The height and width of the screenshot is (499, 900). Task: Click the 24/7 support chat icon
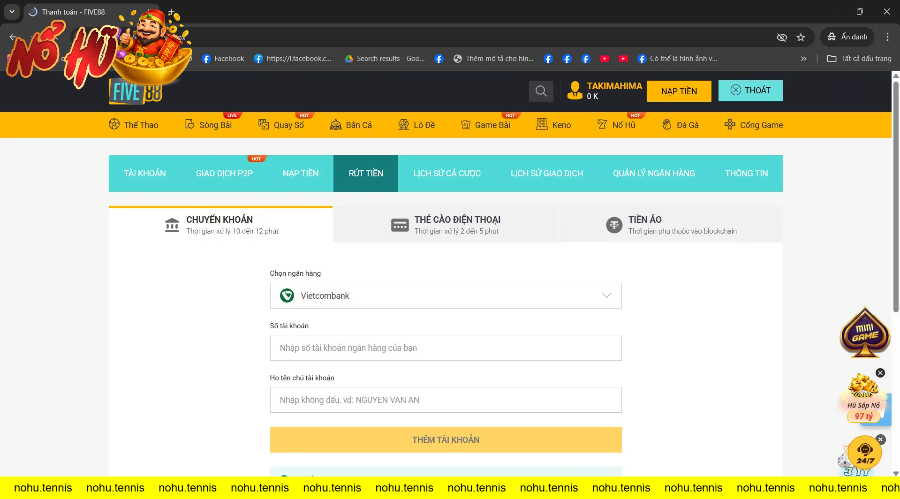point(863,452)
